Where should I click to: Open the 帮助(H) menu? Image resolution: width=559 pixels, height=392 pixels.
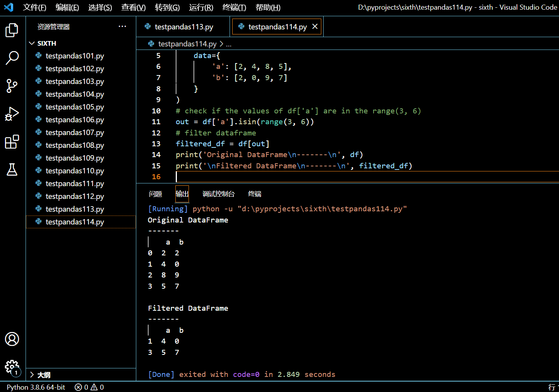point(268,7)
